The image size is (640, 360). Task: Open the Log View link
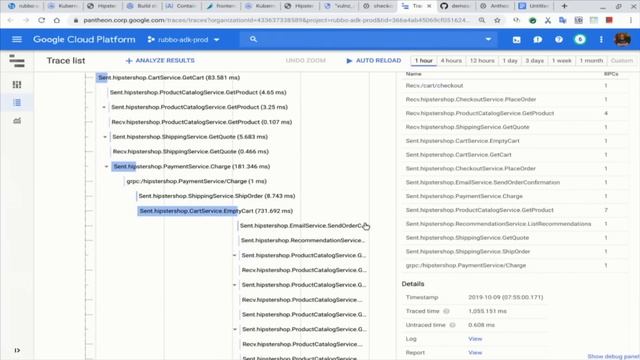(x=475, y=339)
